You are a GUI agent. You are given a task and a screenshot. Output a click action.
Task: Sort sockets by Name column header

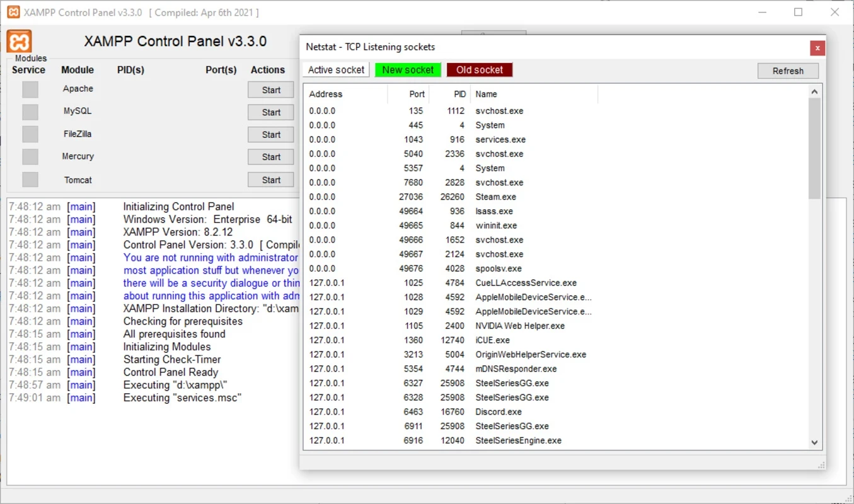[x=533, y=94]
